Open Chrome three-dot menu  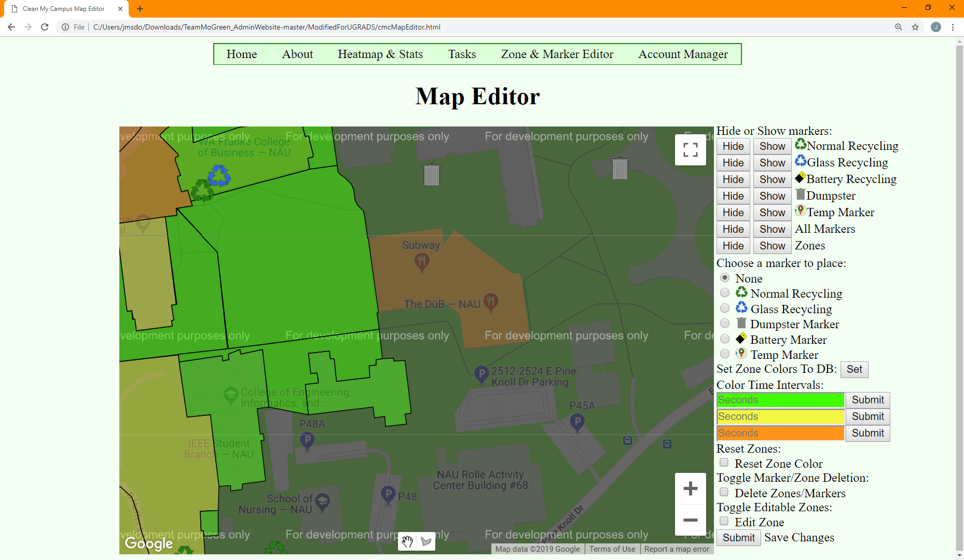pos(953,27)
